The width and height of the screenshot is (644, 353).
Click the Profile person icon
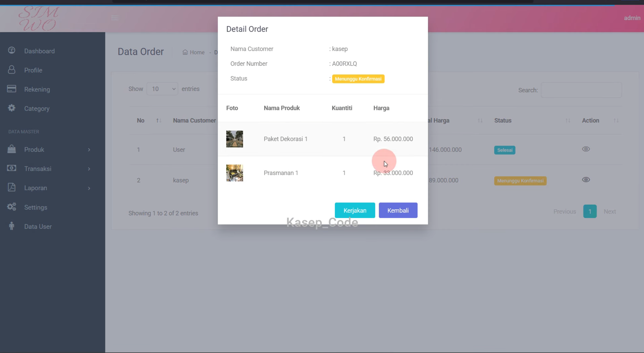coord(12,70)
